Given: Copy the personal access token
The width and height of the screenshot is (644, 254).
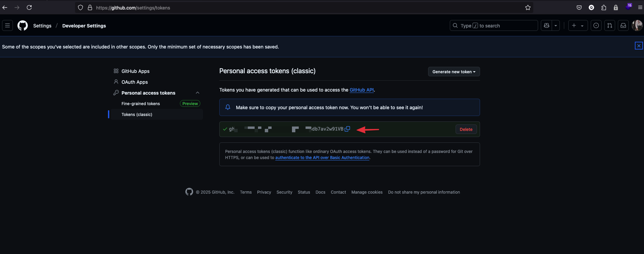Looking at the screenshot, I should coord(347,129).
